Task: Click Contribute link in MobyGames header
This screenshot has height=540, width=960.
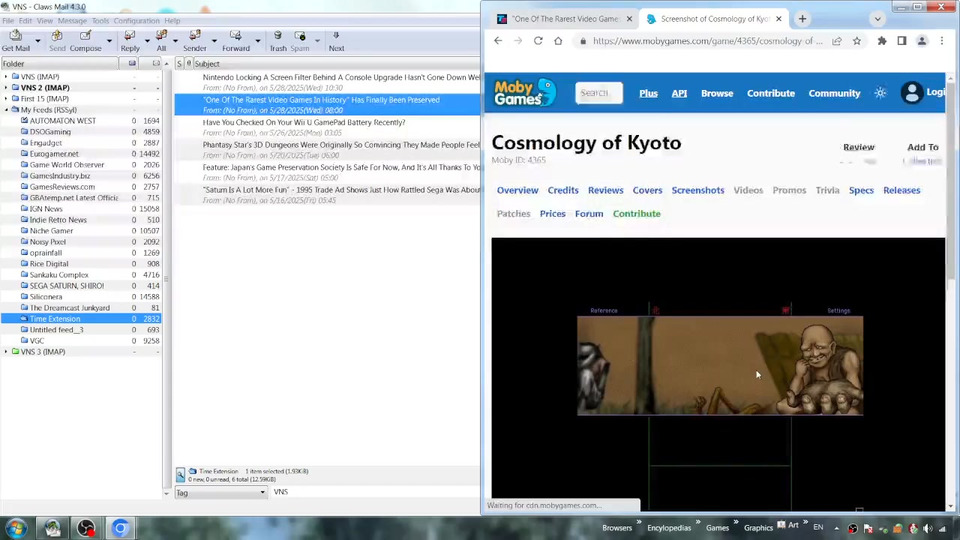Action: point(770,93)
